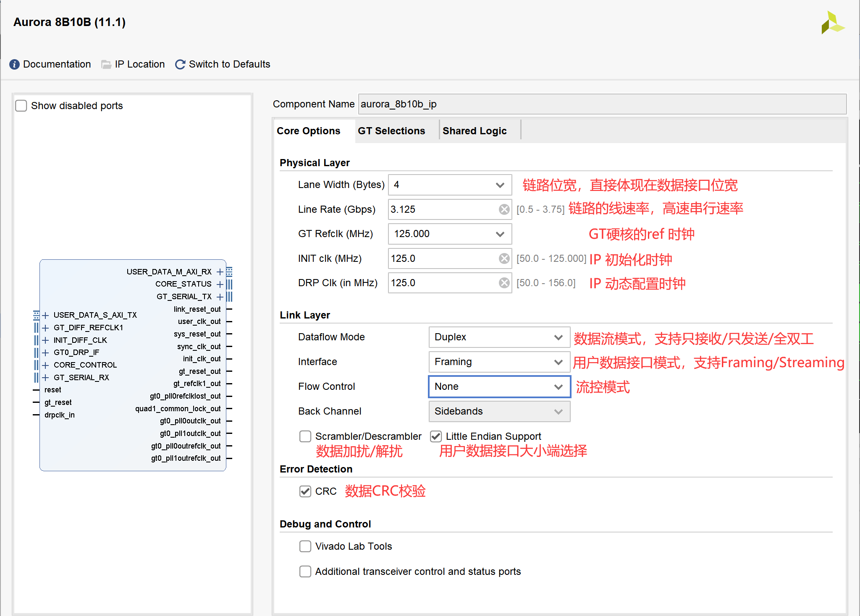This screenshot has width=860, height=616.
Task: Enable the Scrambler/Descrambler checkbox
Action: (x=305, y=436)
